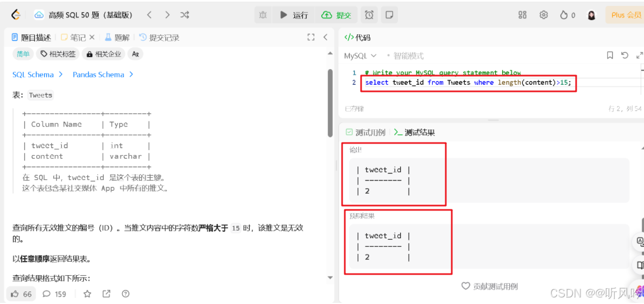Open comments 159 icon
The height and width of the screenshot is (304, 644).
pyautogui.click(x=55, y=294)
